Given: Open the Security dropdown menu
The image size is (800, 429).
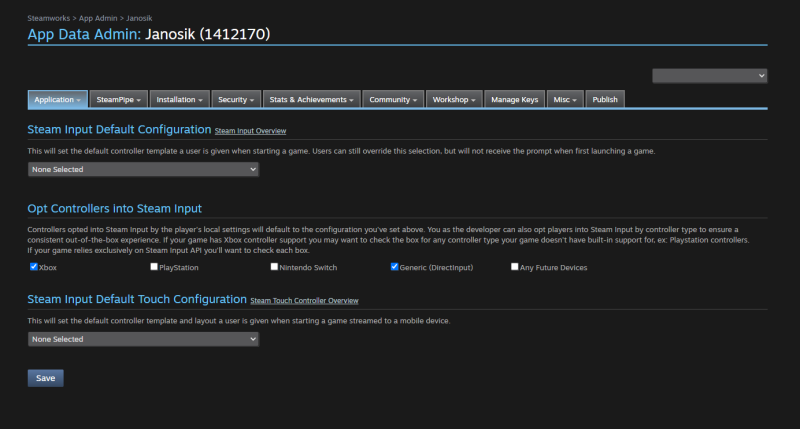Looking at the screenshot, I should coord(236,99).
